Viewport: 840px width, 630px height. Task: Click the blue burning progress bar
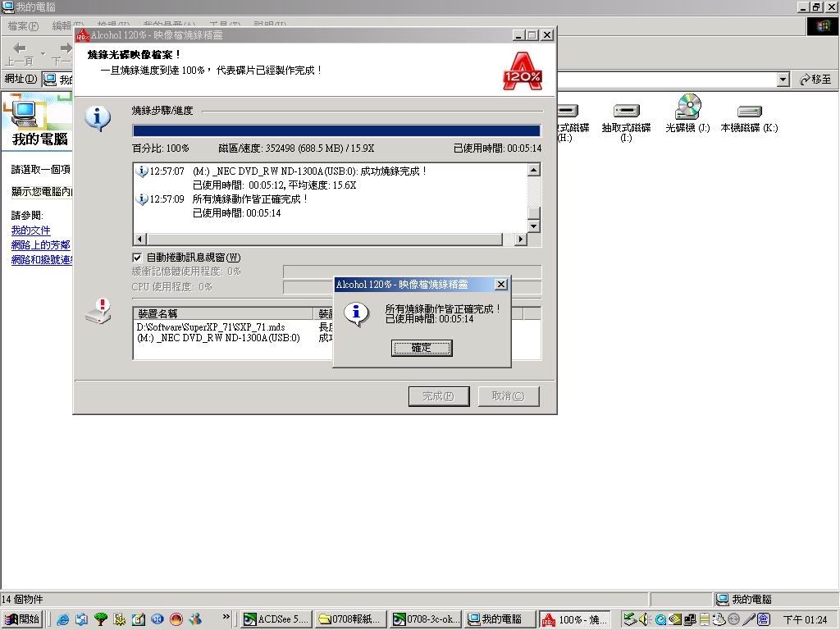pyautogui.click(x=336, y=131)
